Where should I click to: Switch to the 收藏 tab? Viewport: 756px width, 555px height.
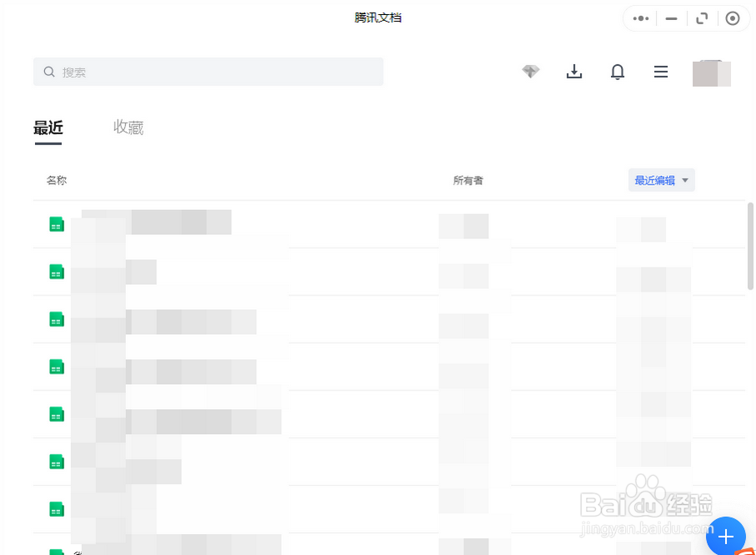tap(128, 127)
